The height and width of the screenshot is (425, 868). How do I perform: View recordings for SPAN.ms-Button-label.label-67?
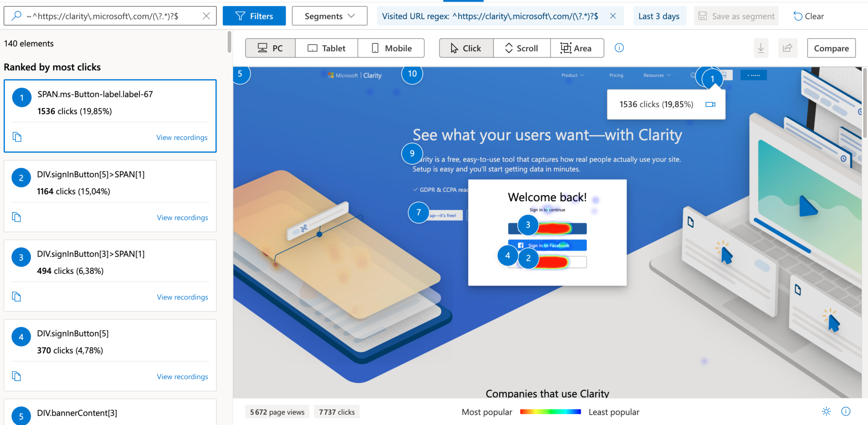tap(182, 137)
